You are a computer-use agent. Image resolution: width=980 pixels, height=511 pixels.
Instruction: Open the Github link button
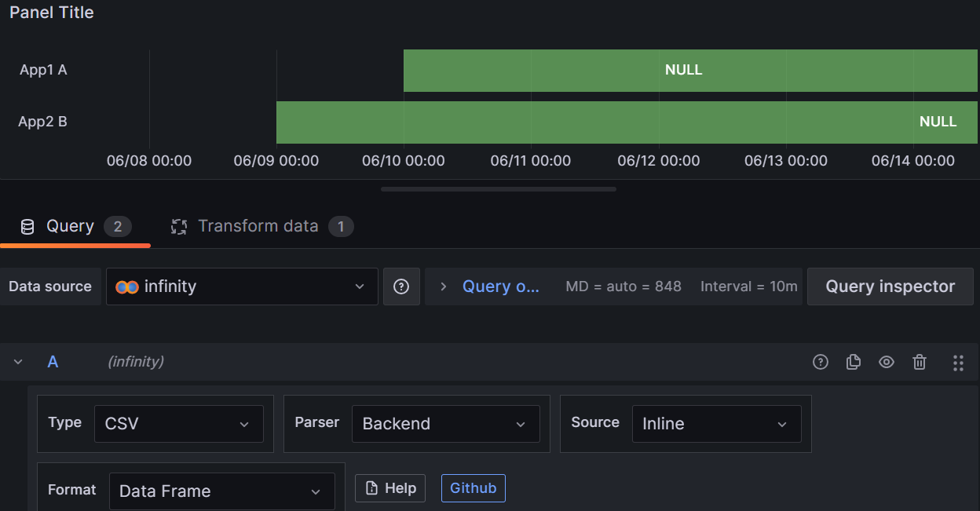(474, 488)
